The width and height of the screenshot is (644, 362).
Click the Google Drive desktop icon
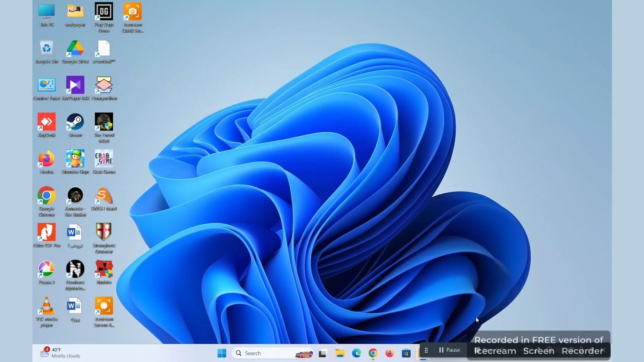[x=75, y=48]
